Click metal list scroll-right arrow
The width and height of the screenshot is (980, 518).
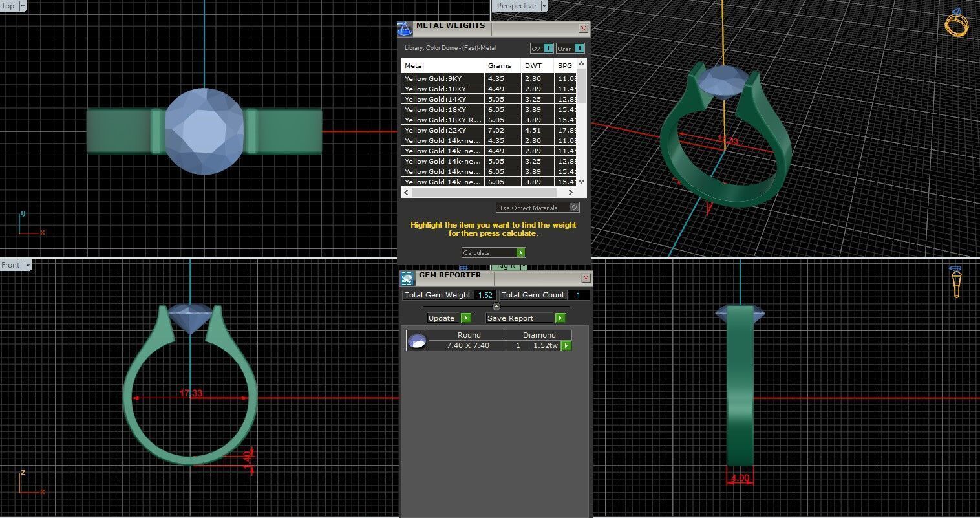[x=570, y=193]
